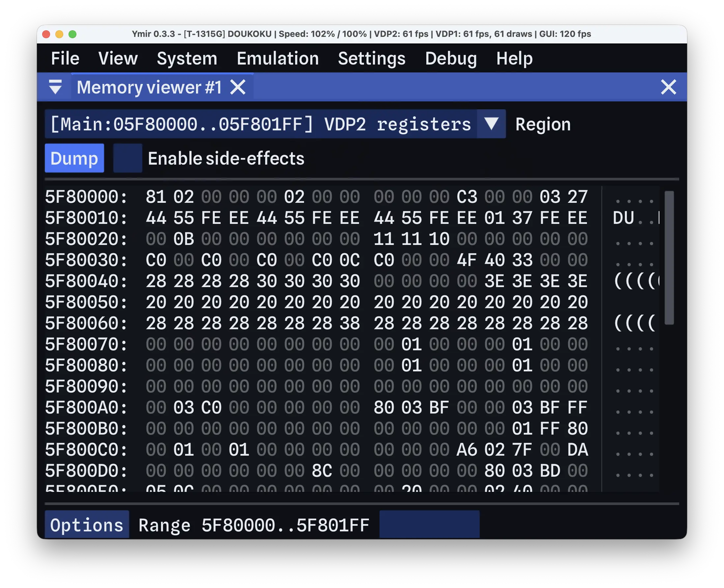Expand the Region dropdown arrow

click(x=491, y=124)
